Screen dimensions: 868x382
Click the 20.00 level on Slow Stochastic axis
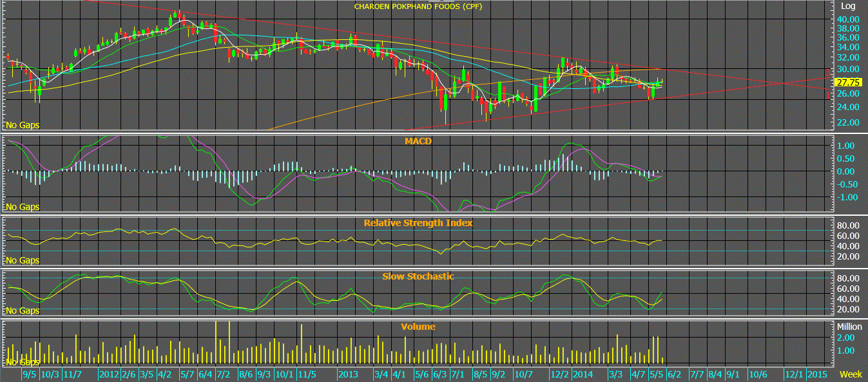(x=847, y=309)
